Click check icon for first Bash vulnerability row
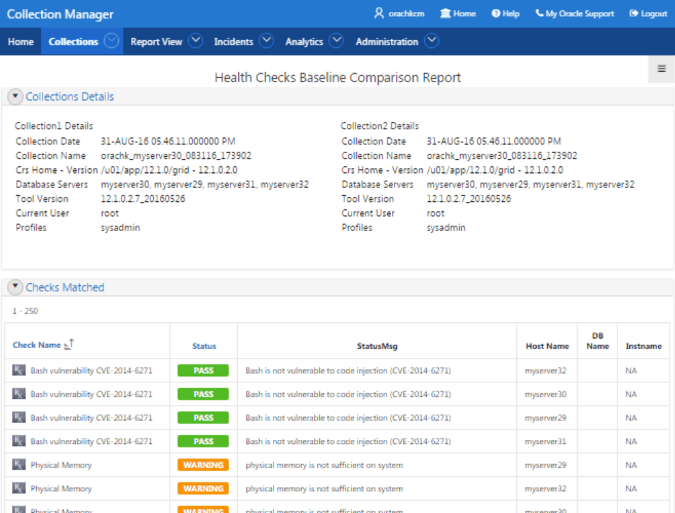Image resolution: width=675 pixels, height=513 pixels. tap(19, 370)
